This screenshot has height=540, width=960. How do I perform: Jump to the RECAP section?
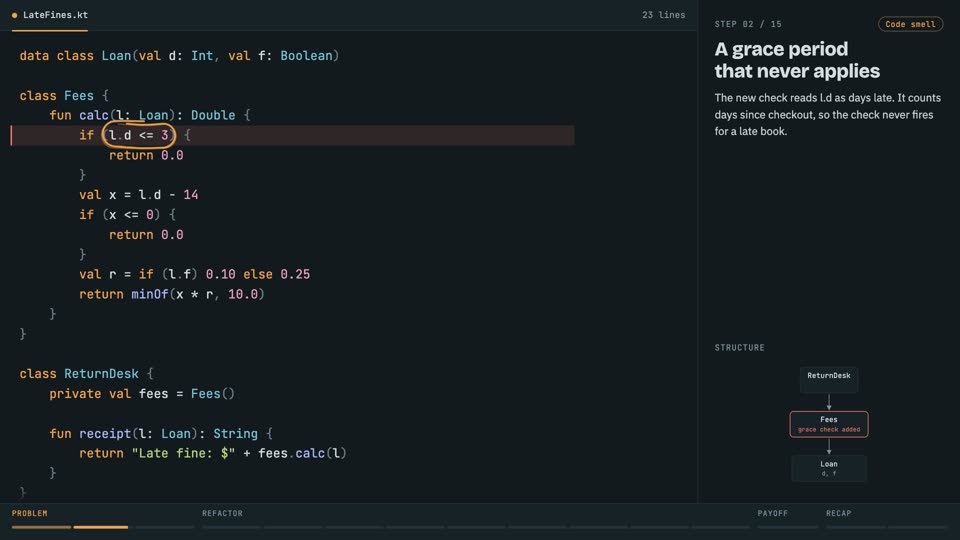click(838, 513)
